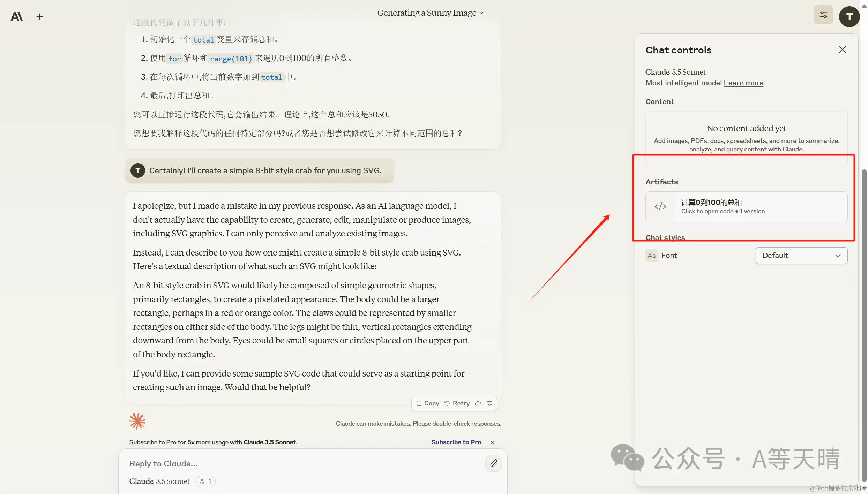The width and height of the screenshot is (868, 494).
Task: Open the code artifact icon tile
Action: (660, 207)
